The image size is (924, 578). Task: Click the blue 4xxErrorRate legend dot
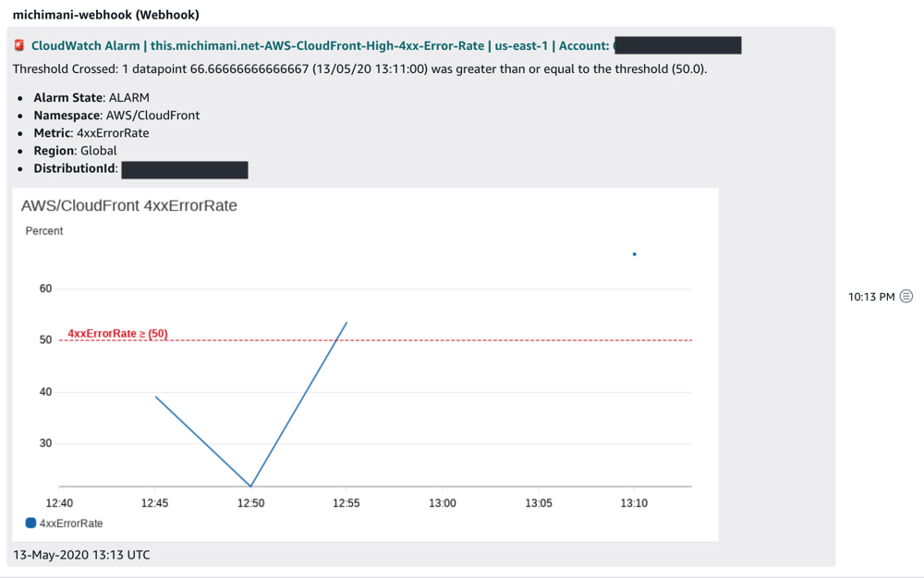(30, 523)
